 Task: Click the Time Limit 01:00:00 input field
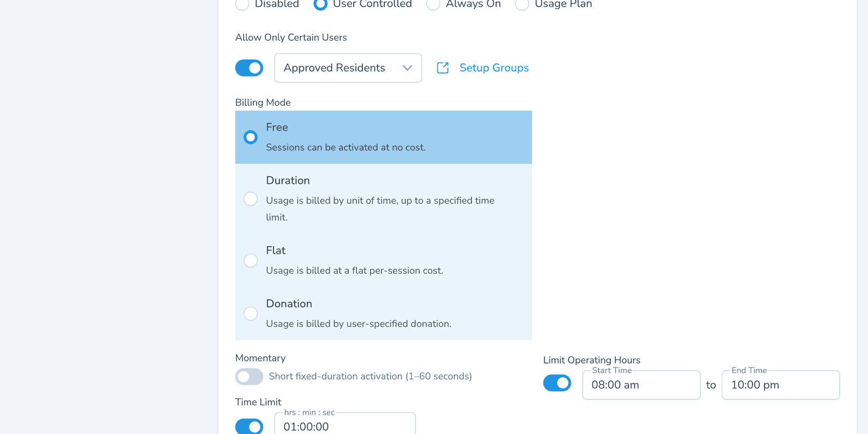click(345, 425)
